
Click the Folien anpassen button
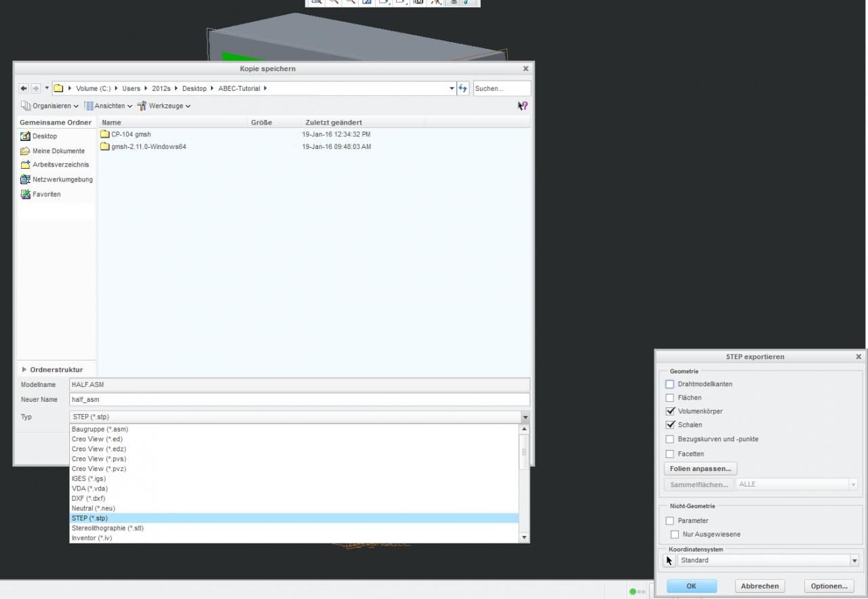[x=700, y=469]
